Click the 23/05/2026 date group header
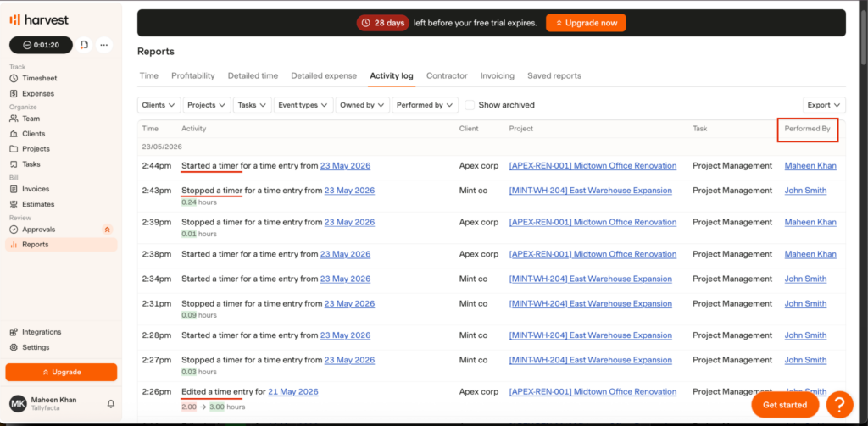The width and height of the screenshot is (868, 426). pyautogui.click(x=162, y=147)
